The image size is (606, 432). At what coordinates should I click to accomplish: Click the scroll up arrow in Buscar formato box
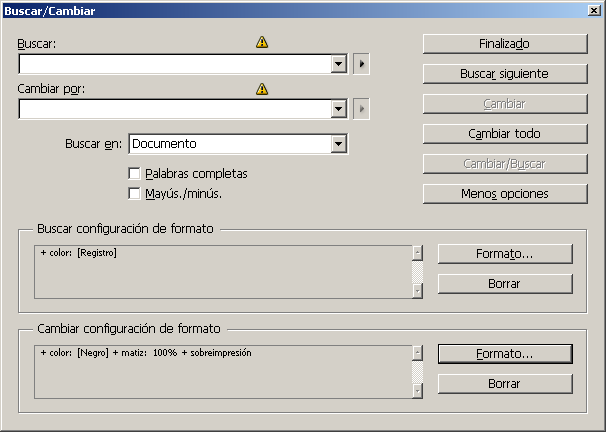417,253
